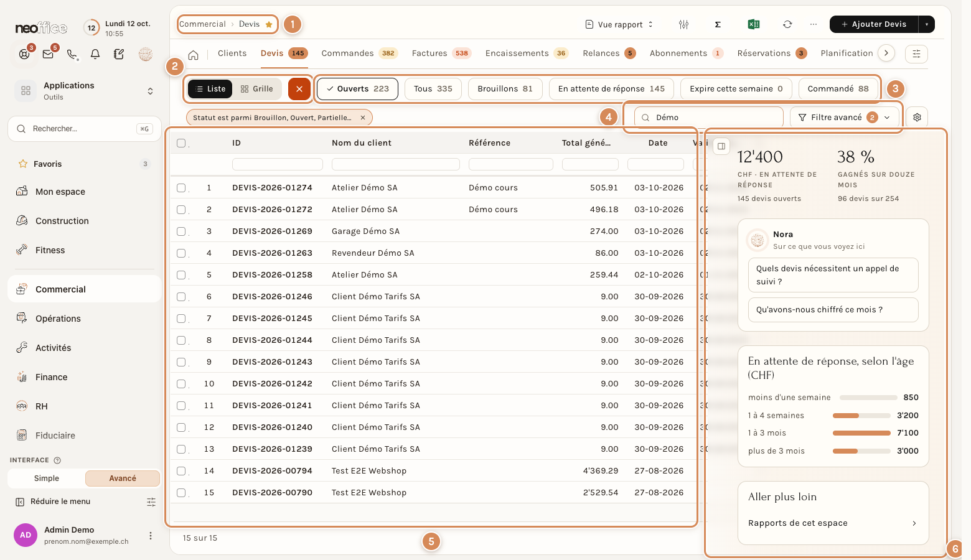Viewport: 971px width, 560px height.
Task: Switch to Grille view
Action: click(257, 89)
